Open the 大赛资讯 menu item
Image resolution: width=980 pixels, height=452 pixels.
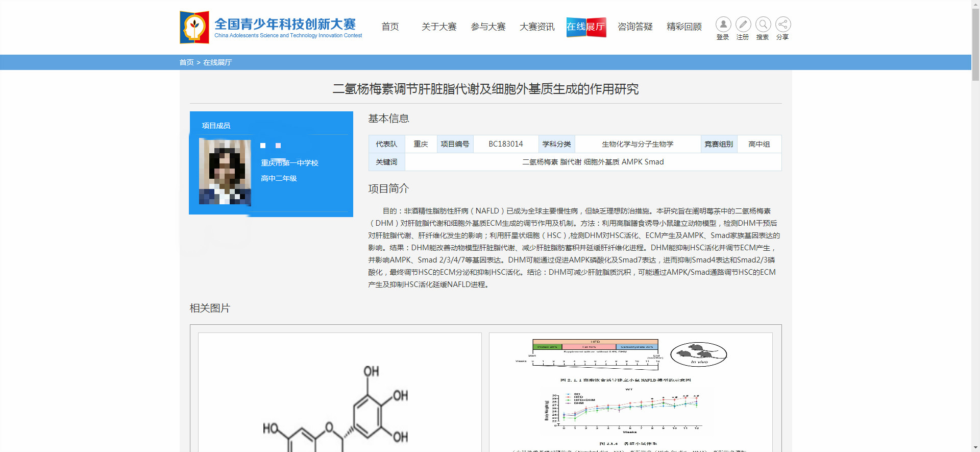point(537,27)
